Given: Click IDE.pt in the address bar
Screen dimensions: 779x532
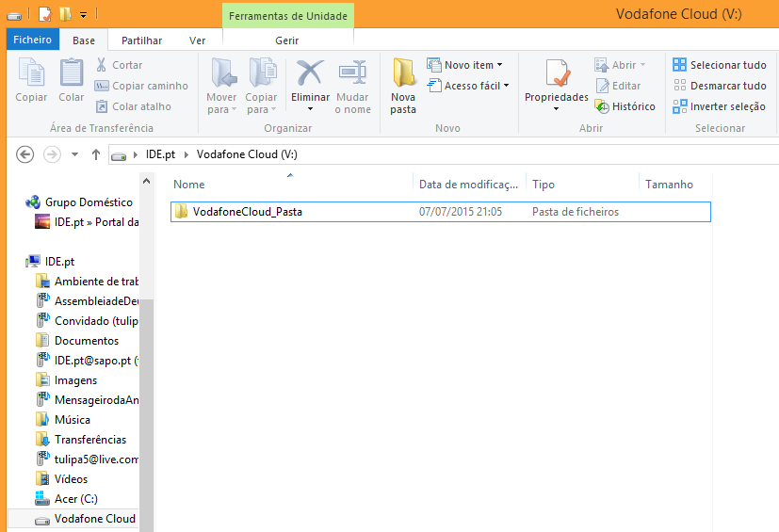Looking at the screenshot, I should point(160,154).
